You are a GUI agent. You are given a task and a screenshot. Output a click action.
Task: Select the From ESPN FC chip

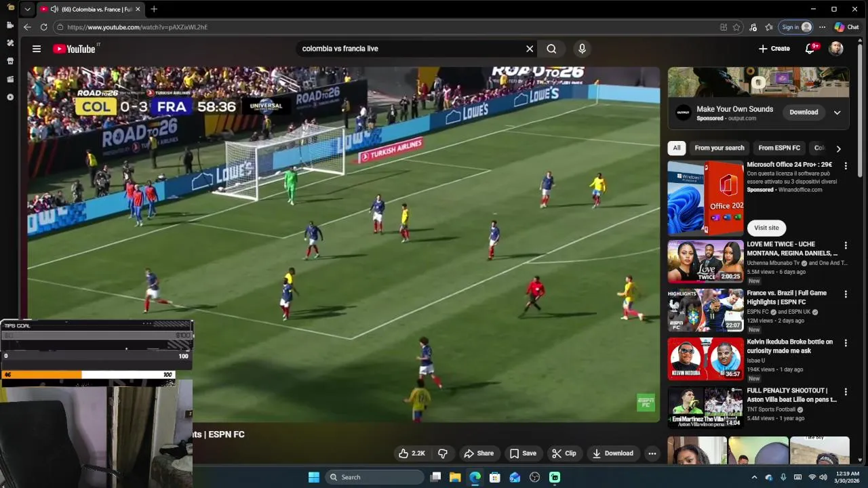click(779, 148)
